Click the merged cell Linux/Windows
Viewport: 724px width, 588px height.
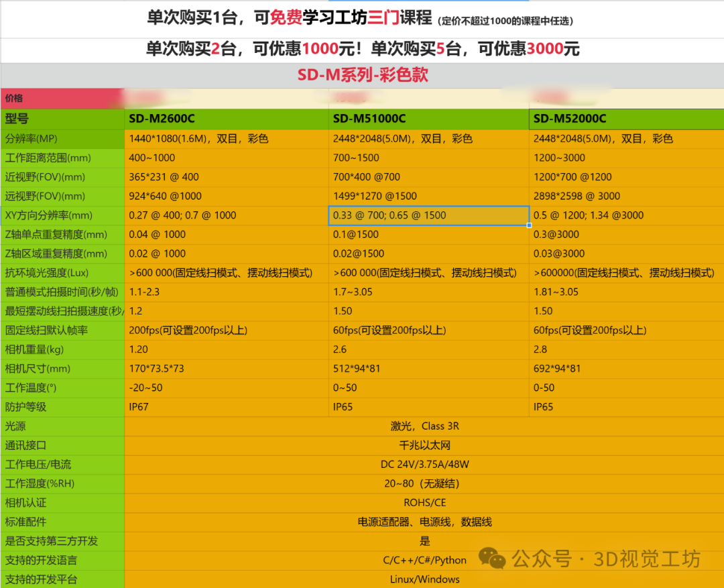coord(424,580)
